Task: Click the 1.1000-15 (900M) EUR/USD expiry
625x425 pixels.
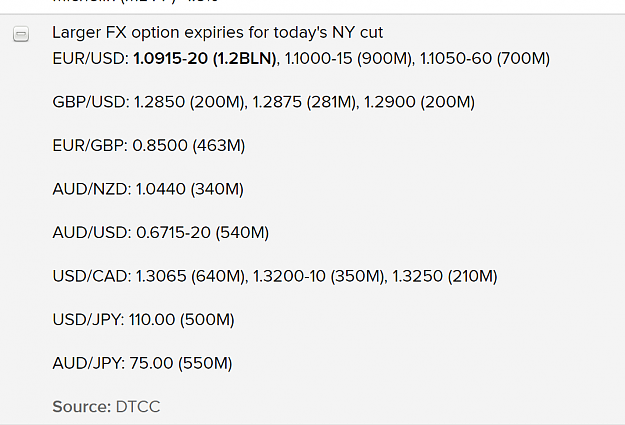Action: [x=349, y=59]
